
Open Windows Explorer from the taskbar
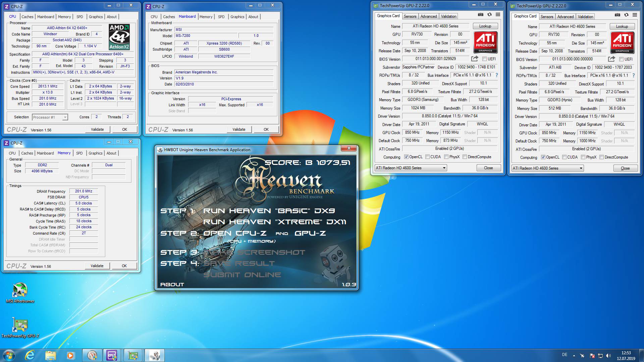point(50,355)
